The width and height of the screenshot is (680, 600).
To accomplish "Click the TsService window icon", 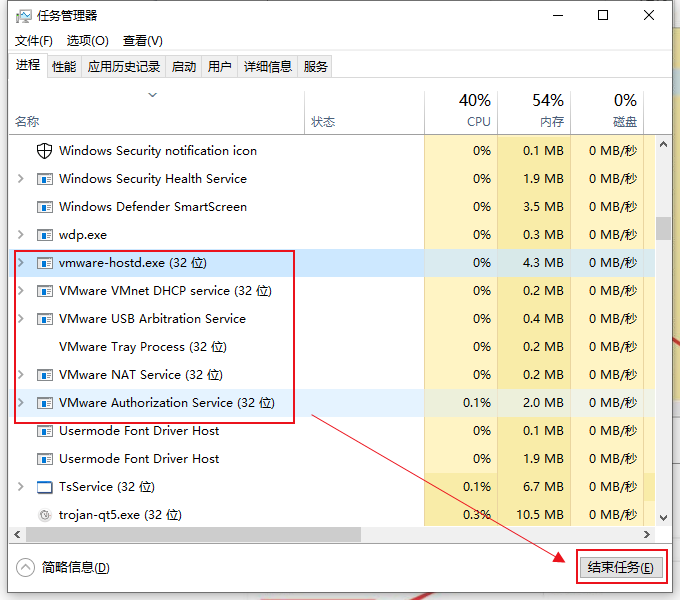I will 45,487.
